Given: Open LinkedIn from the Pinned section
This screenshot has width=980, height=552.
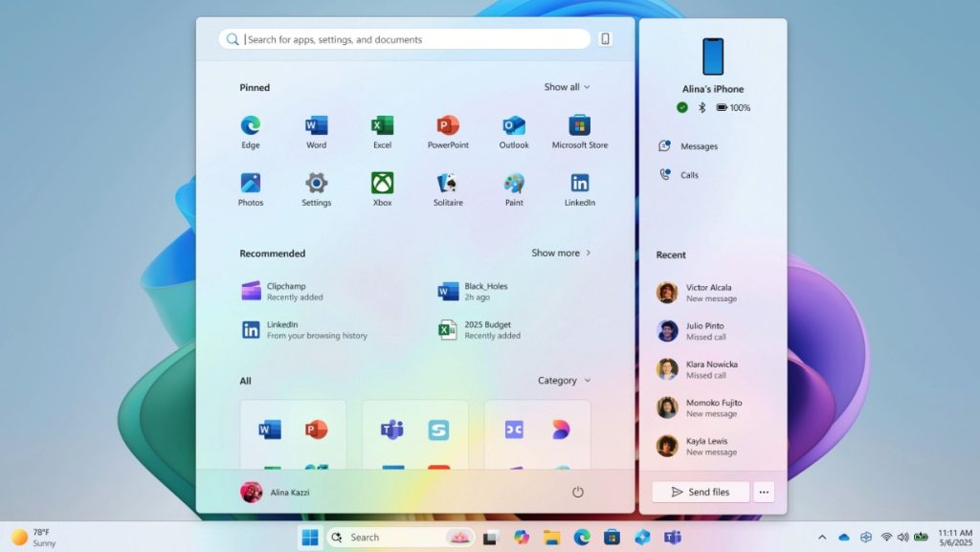Looking at the screenshot, I should pyautogui.click(x=579, y=189).
